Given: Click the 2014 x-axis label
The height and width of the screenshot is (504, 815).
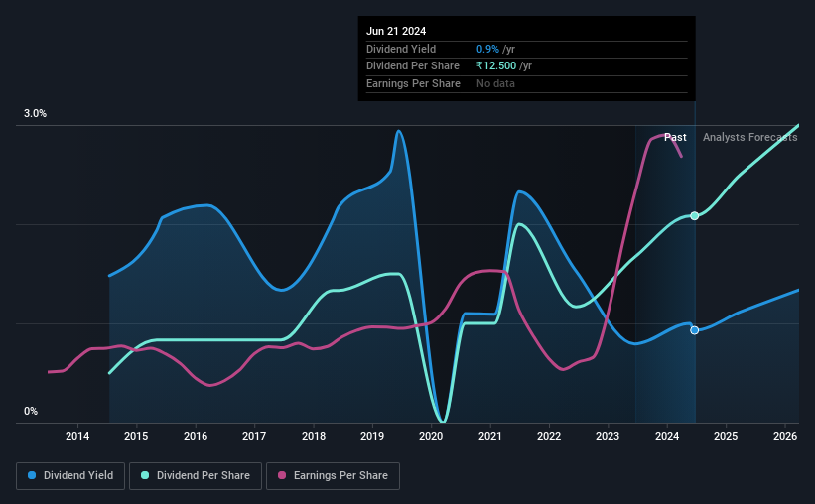Looking at the screenshot, I should 76,436.
